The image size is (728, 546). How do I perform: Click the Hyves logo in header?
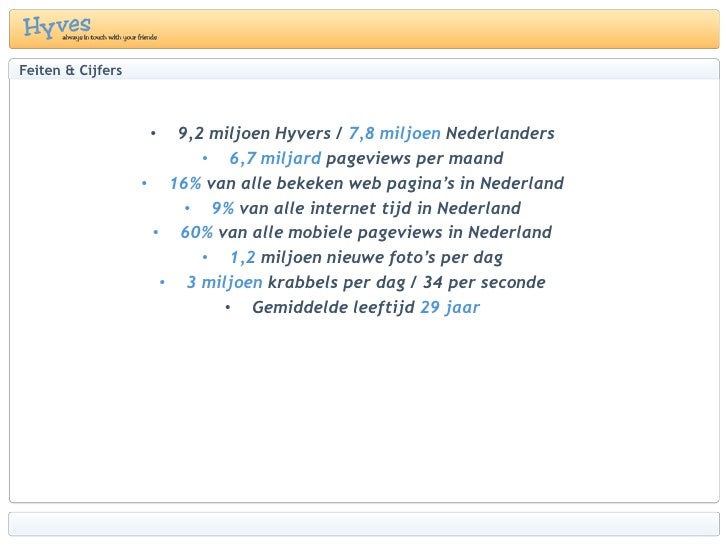point(57,26)
